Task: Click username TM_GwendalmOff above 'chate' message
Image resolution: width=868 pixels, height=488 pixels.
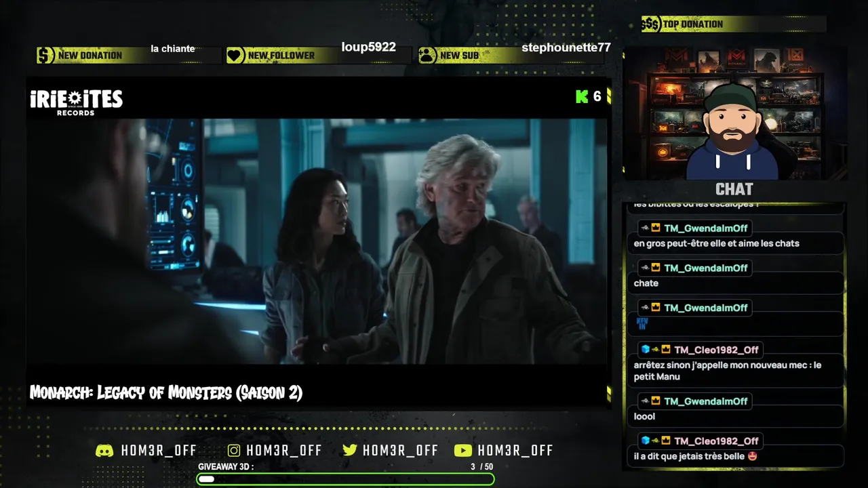Action: click(706, 268)
